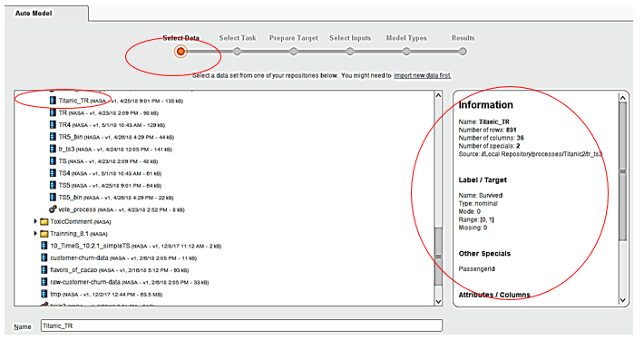Image resolution: width=644 pixels, height=340 pixels.
Task: Jump to the Select Task step
Action: coord(237,52)
